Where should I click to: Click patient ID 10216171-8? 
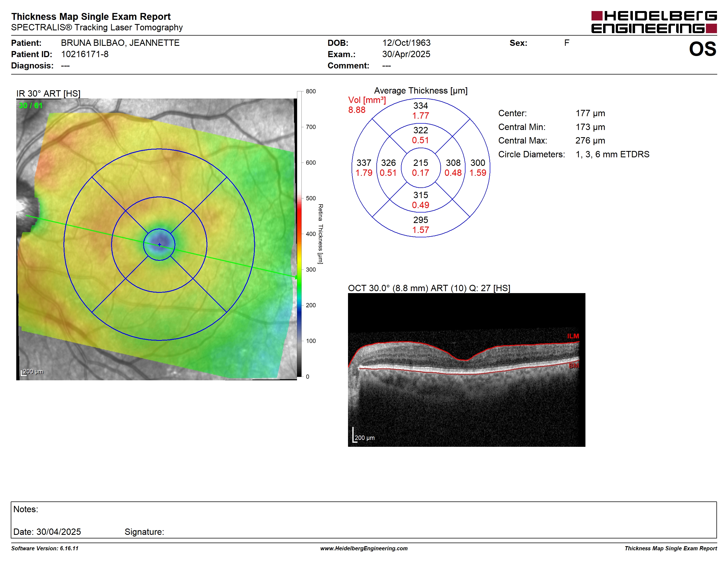[x=85, y=54]
